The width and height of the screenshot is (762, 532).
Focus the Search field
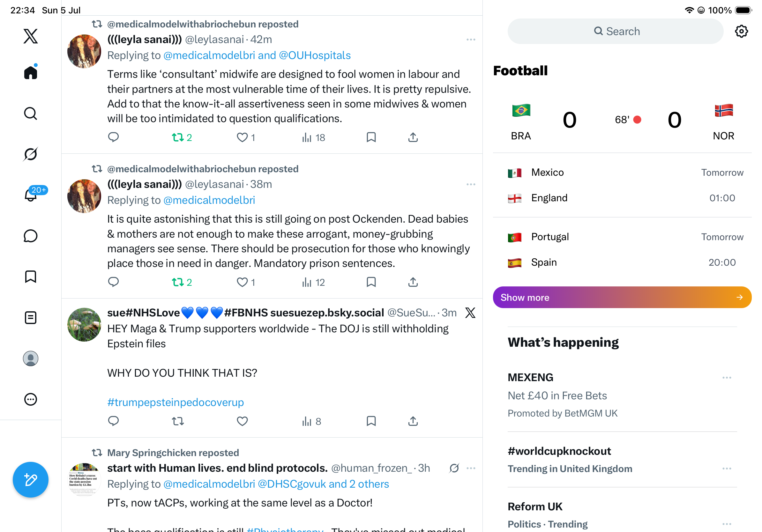615,32
